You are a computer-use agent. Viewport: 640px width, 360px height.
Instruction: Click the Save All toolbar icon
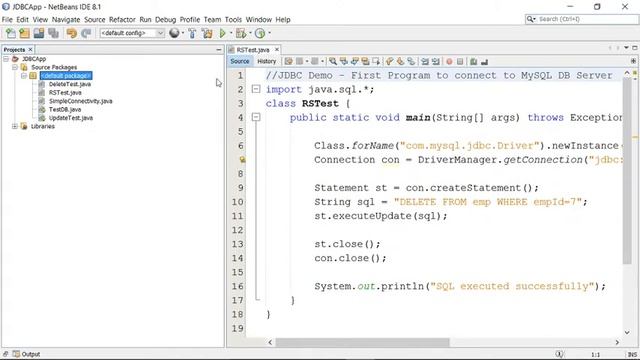(x=53, y=33)
